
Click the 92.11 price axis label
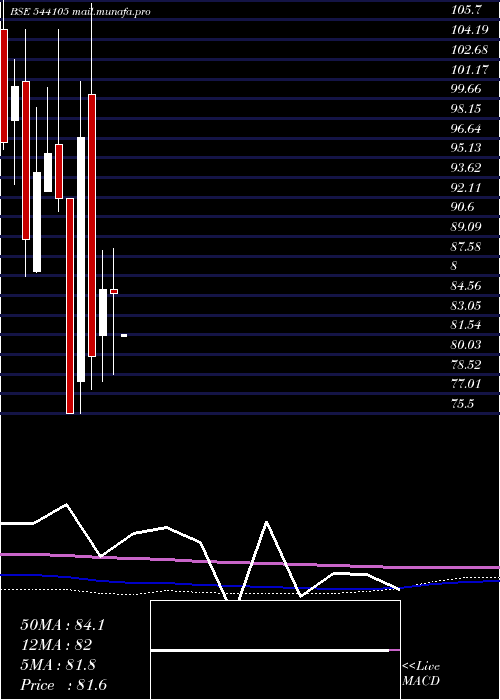click(x=466, y=188)
